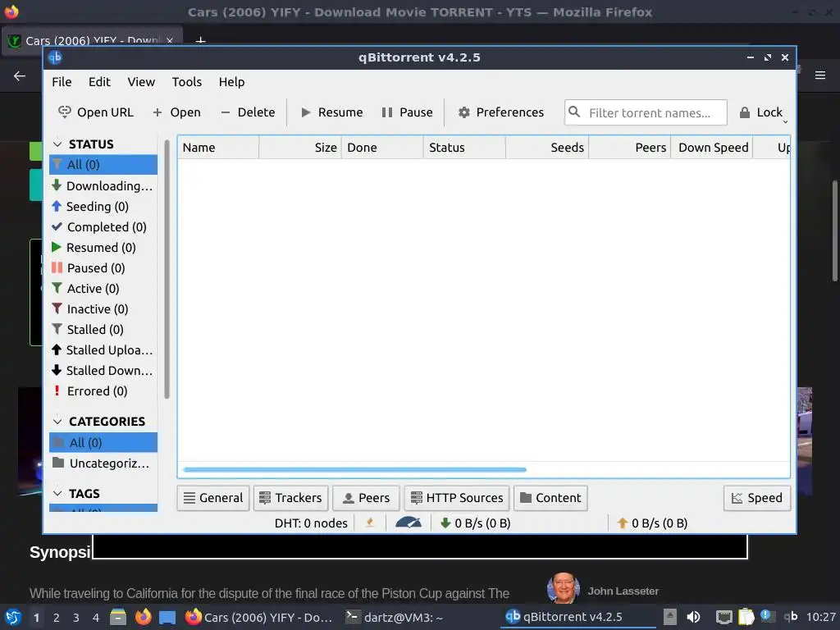Click Delete torrent toolbar button
Viewport: 840px width, 630px height.
(248, 112)
